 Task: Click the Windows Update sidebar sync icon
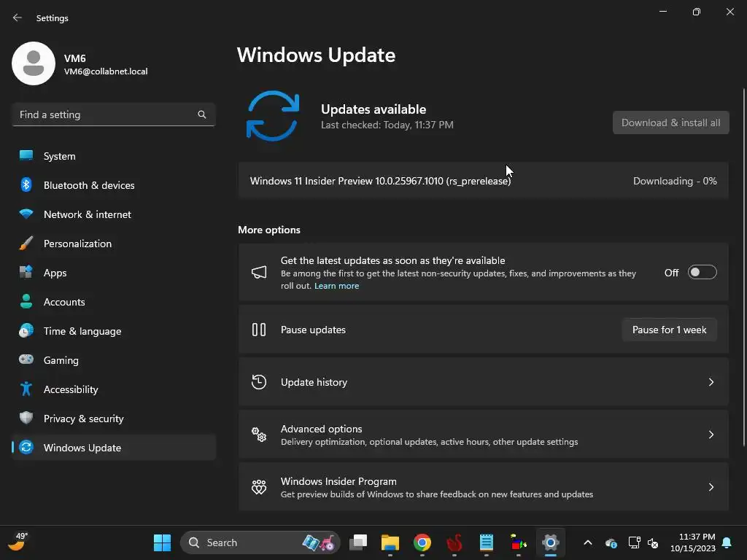(26, 447)
